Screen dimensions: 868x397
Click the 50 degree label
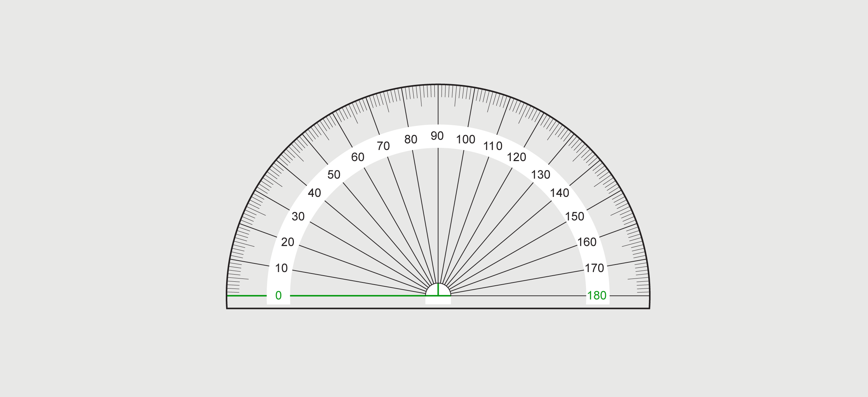tap(334, 174)
